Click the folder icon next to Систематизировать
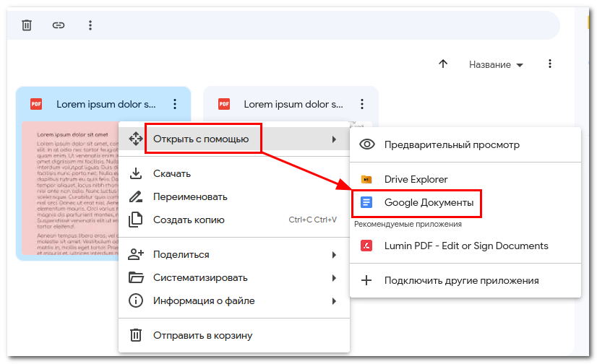 click(136, 277)
